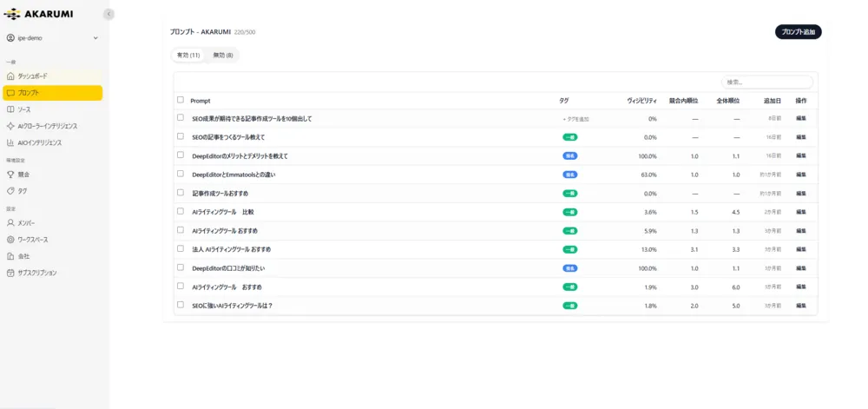The image size is (868, 409).
Task: Click +タグを追加 in the first row
Action: 575,119
